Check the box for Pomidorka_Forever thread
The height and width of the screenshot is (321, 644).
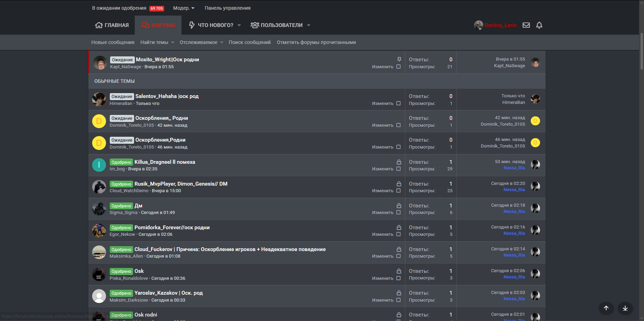tap(398, 234)
